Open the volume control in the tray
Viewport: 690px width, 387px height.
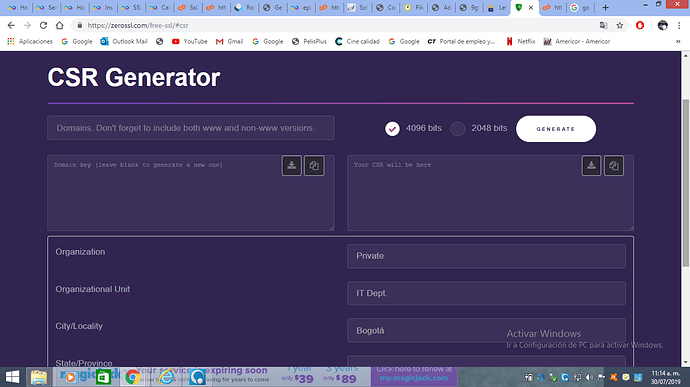coord(589,377)
